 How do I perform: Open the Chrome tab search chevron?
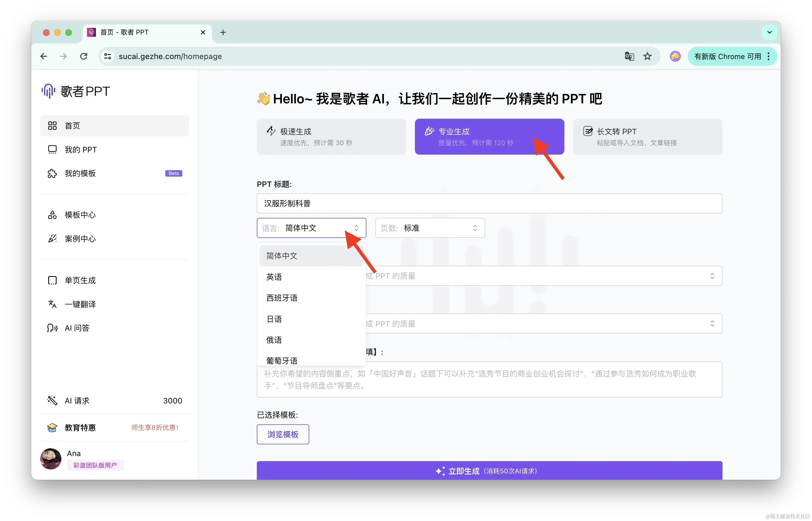769,33
